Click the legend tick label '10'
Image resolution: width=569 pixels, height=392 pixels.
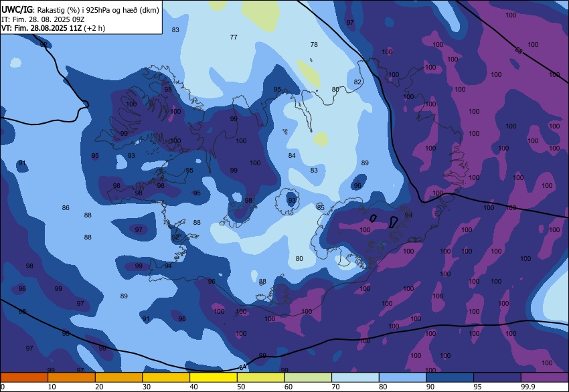click(52, 387)
